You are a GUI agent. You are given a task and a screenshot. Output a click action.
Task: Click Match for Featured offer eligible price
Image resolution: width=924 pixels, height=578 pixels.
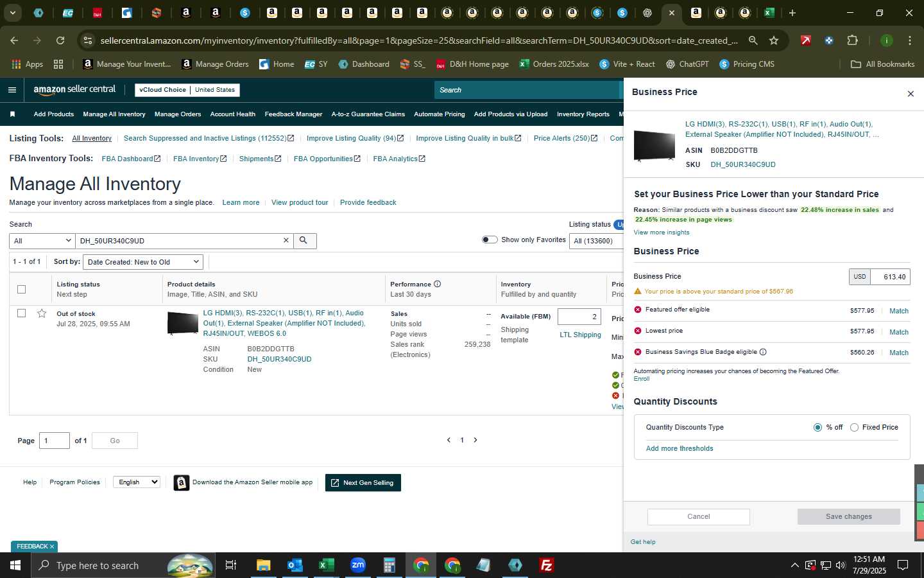(898, 311)
